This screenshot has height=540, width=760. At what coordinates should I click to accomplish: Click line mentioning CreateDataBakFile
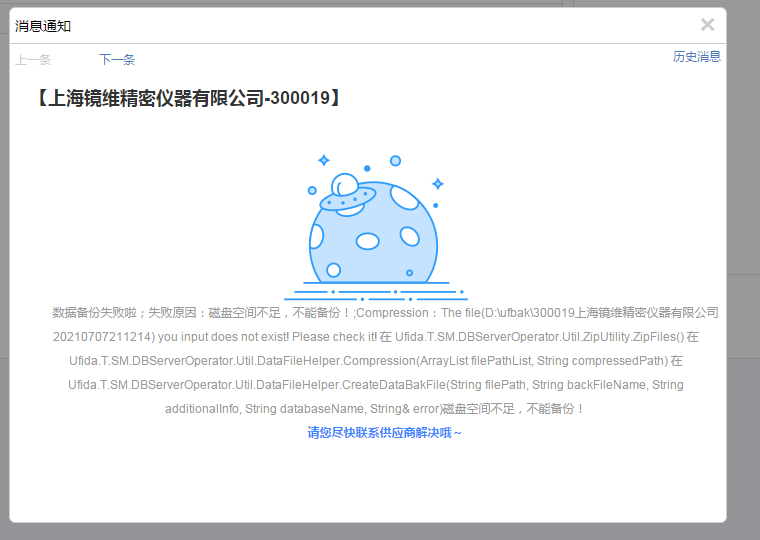pyautogui.click(x=376, y=385)
